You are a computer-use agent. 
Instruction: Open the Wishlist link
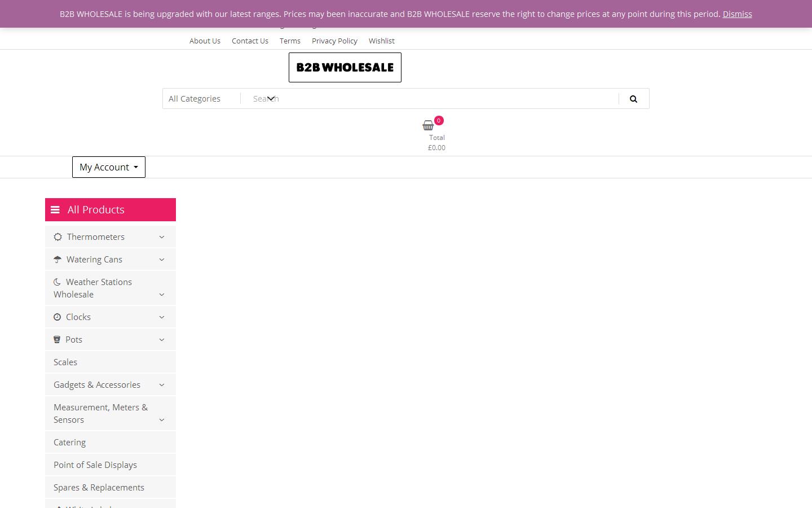pyautogui.click(x=382, y=41)
